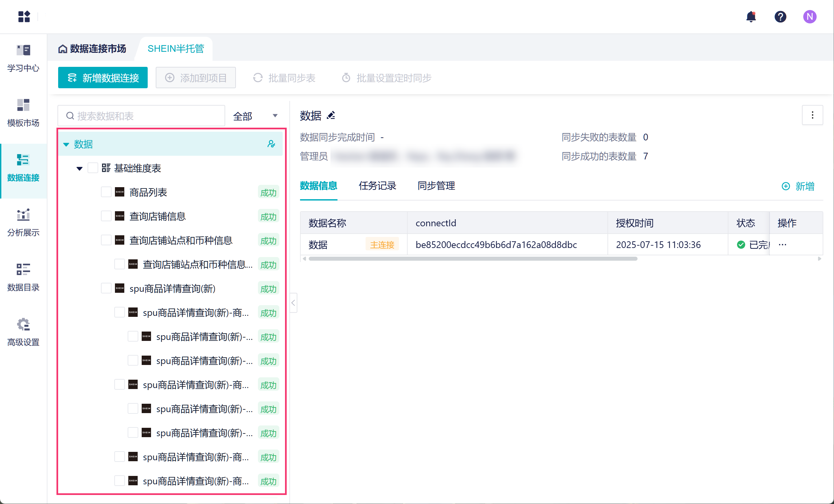Click the help question mark icon
This screenshot has height=504, width=834.
(x=780, y=17)
